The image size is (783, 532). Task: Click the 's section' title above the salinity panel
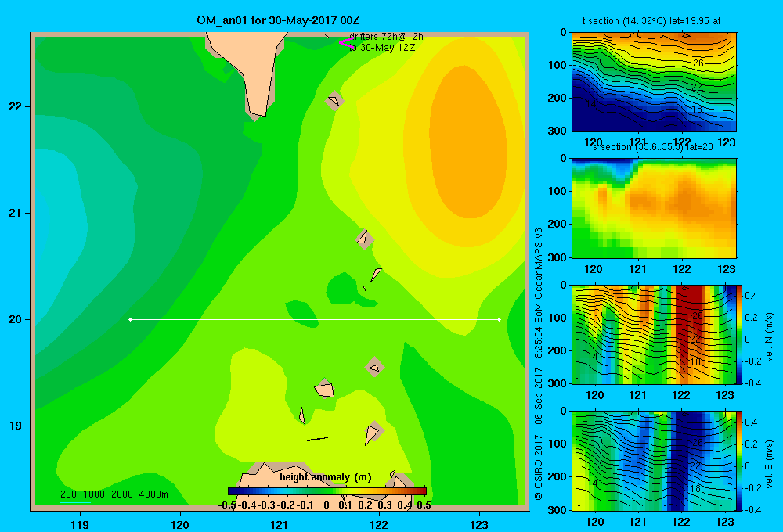click(x=652, y=147)
